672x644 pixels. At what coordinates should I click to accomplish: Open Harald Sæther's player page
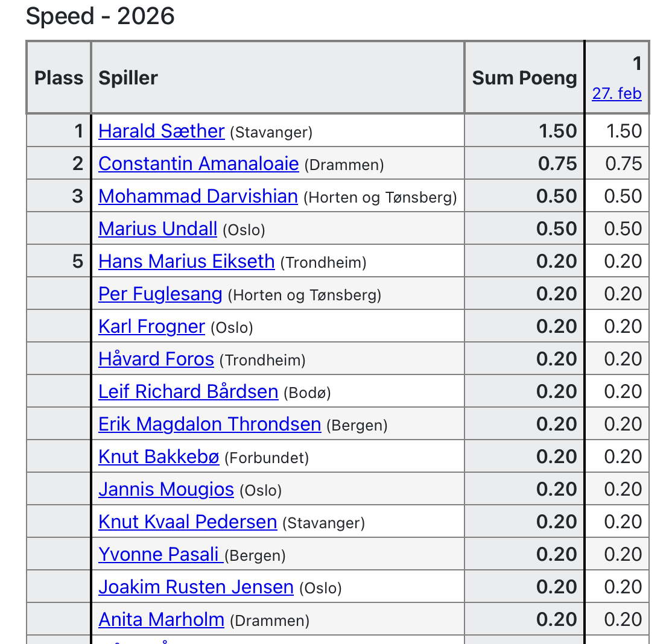[x=161, y=131]
